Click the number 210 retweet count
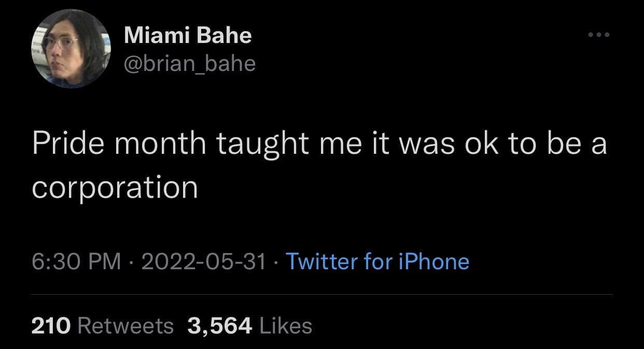The width and height of the screenshot is (644, 349). (x=50, y=326)
